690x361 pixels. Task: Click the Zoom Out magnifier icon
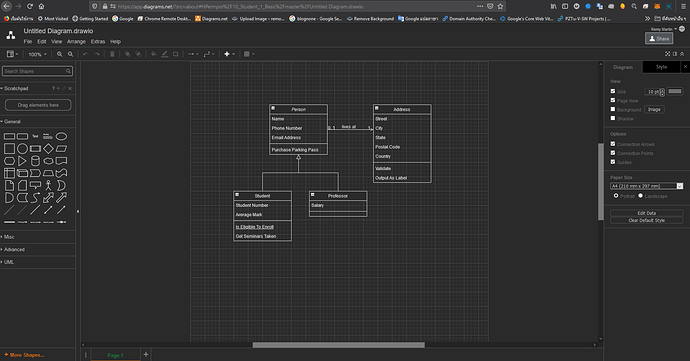coord(70,54)
